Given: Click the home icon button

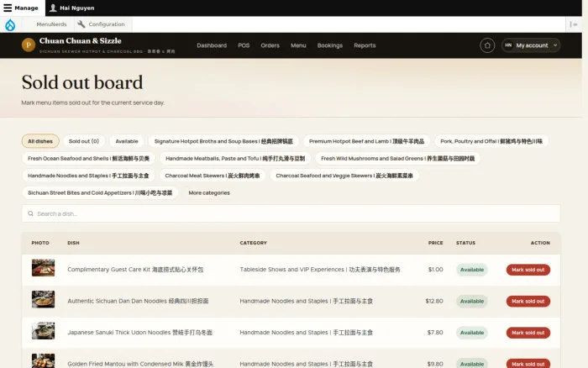Looking at the screenshot, I should [x=487, y=45].
